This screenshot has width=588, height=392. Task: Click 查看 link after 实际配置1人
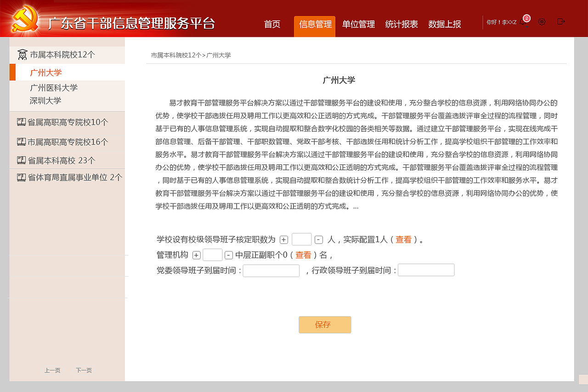[x=403, y=239]
